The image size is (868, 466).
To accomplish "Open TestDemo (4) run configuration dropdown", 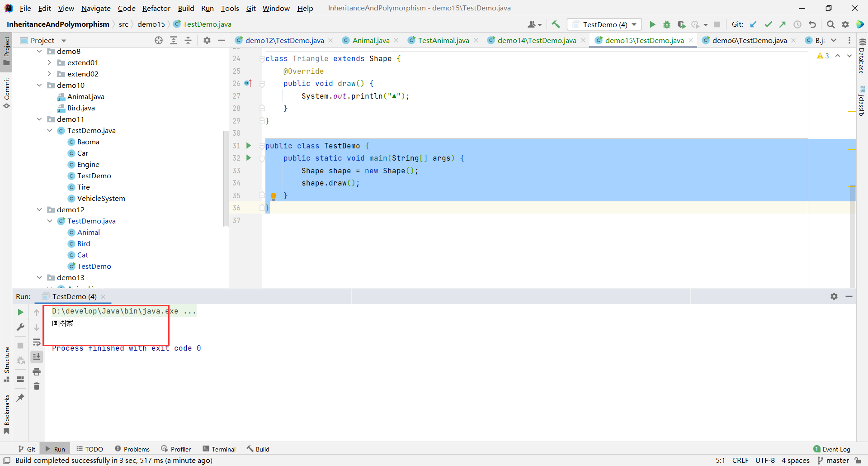I will (604, 24).
